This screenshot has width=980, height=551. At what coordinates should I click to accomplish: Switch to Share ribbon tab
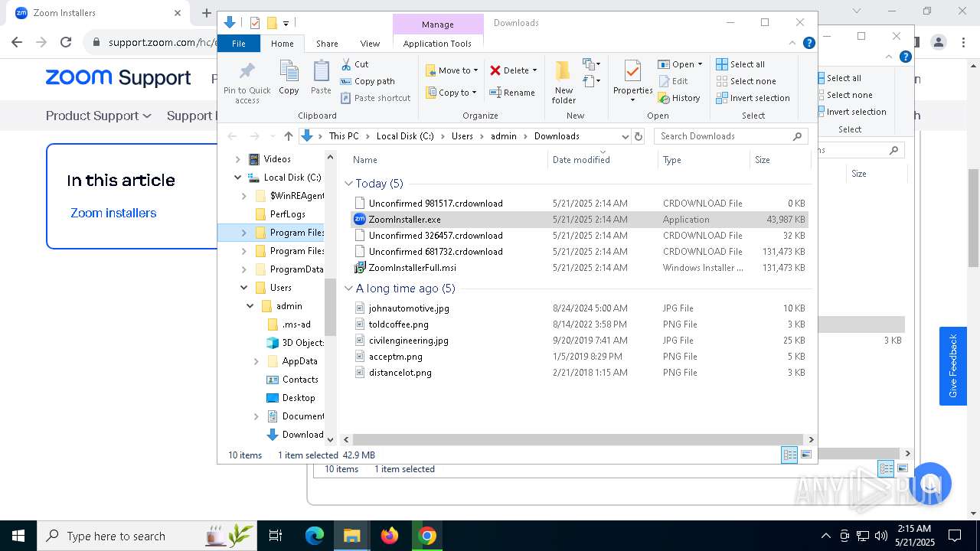[x=327, y=44]
